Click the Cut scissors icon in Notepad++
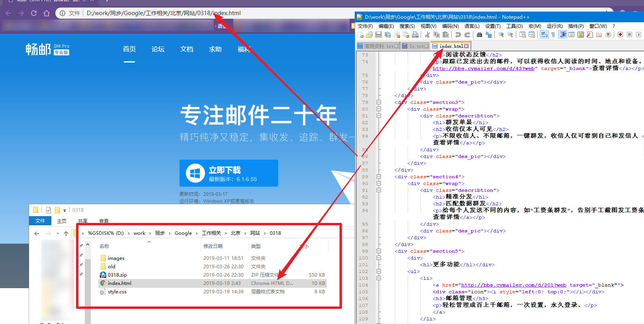 427,35
